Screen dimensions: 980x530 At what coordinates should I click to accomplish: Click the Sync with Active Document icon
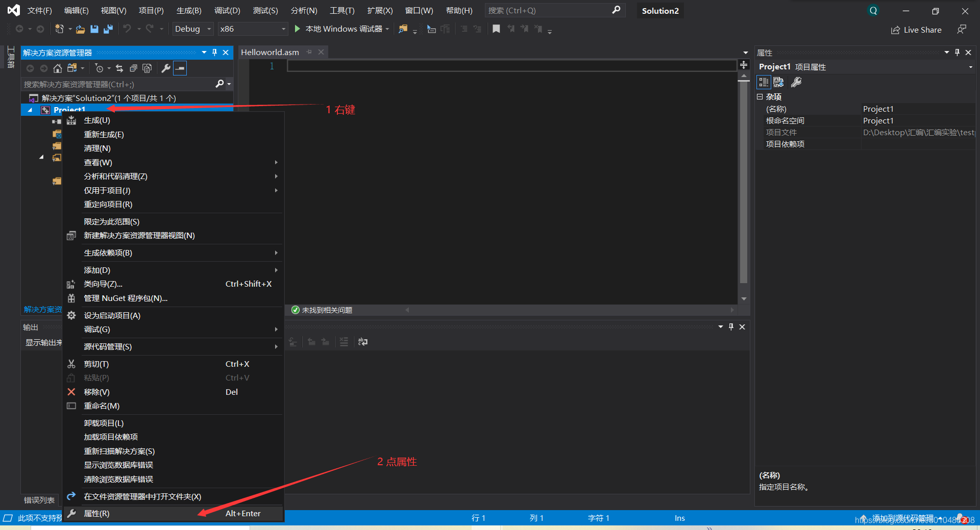pos(119,68)
